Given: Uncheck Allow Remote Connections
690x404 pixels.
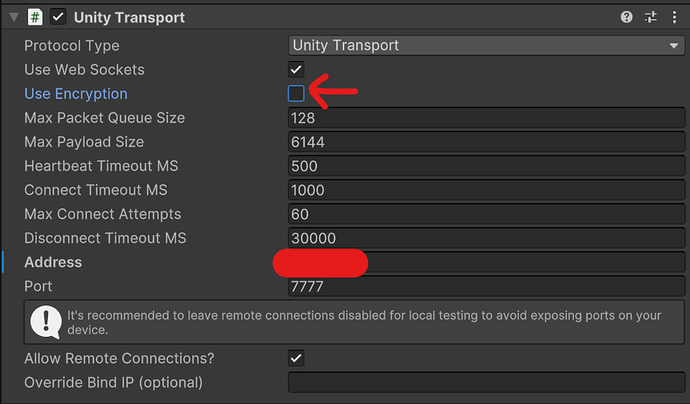Looking at the screenshot, I should pos(296,358).
